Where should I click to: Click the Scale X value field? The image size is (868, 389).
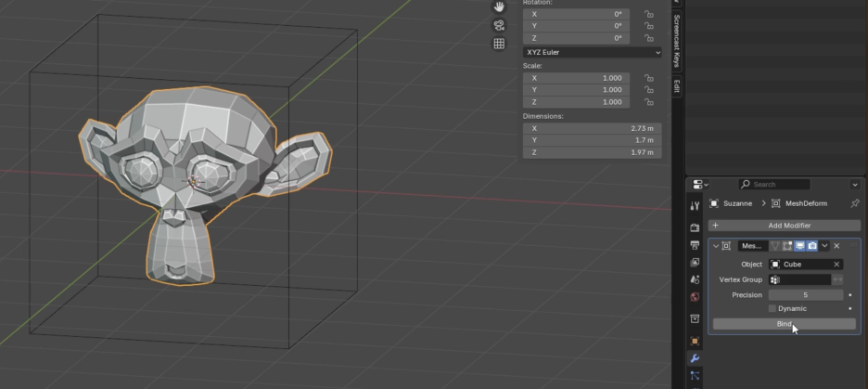coord(576,78)
